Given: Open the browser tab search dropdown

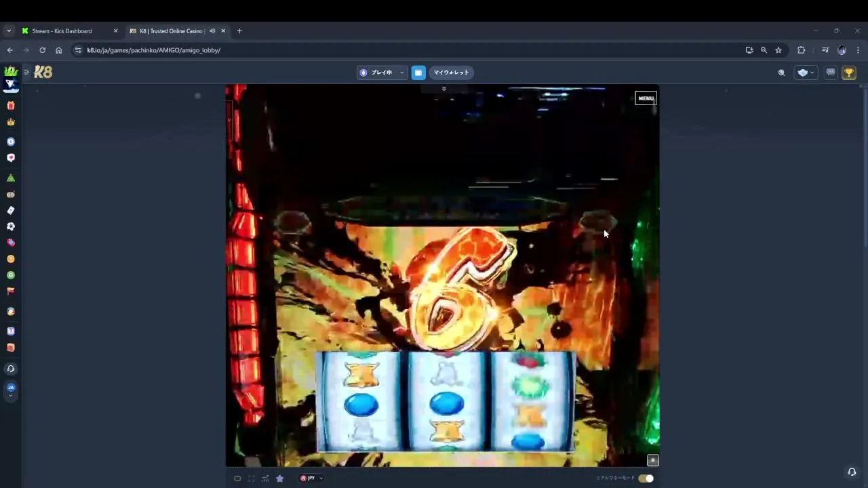Looking at the screenshot, I should [9, 30].
